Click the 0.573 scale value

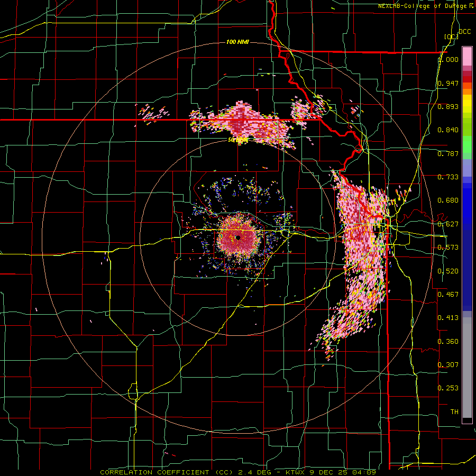tap(448, 248)
